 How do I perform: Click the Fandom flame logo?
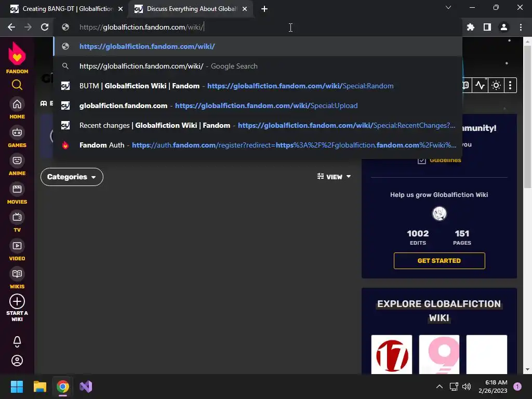pyautogui.click(x=17, y=54)
